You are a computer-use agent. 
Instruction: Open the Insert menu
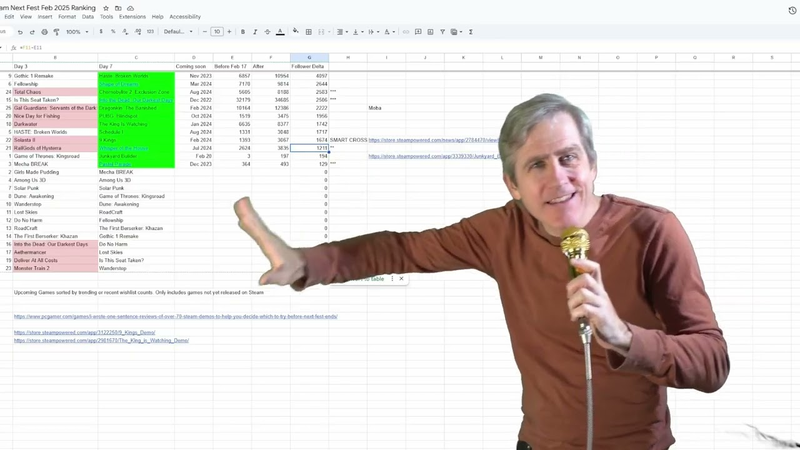(45, 17)
